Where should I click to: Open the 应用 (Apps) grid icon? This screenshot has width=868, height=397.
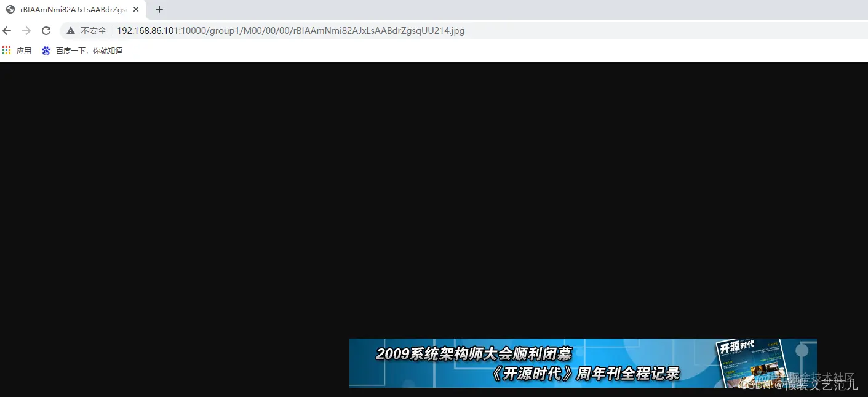tap(6, 50)
